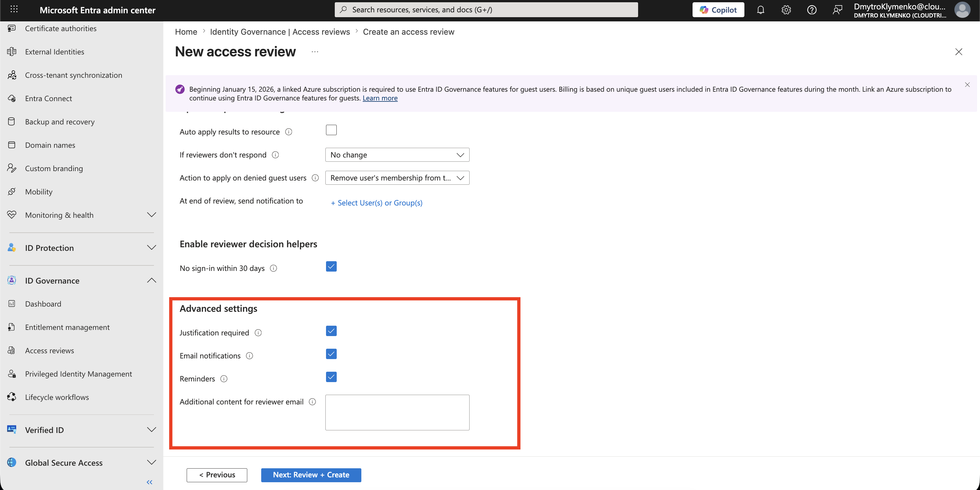
Task: Click the Dashboard icon
Action: pyautogui.click(x=12, y=304)
